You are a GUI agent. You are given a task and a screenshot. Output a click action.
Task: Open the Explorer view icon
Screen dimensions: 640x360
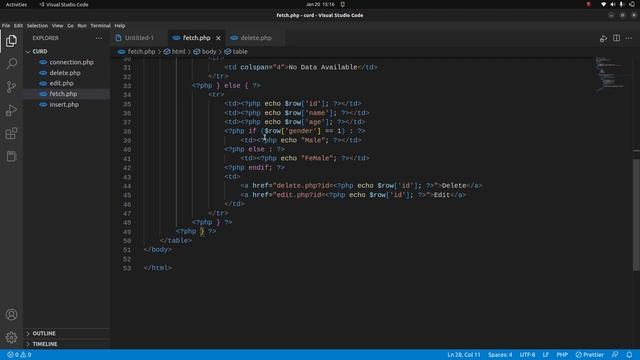11,41
